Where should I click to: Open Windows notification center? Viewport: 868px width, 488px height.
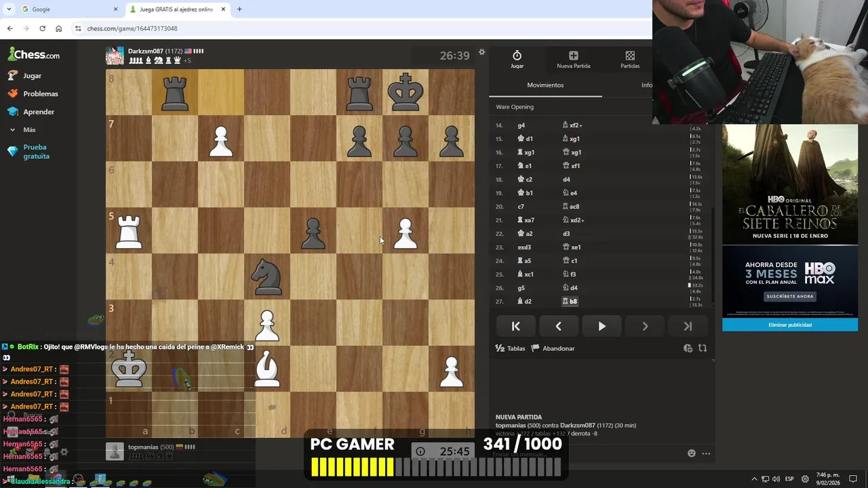coord(853,479)
